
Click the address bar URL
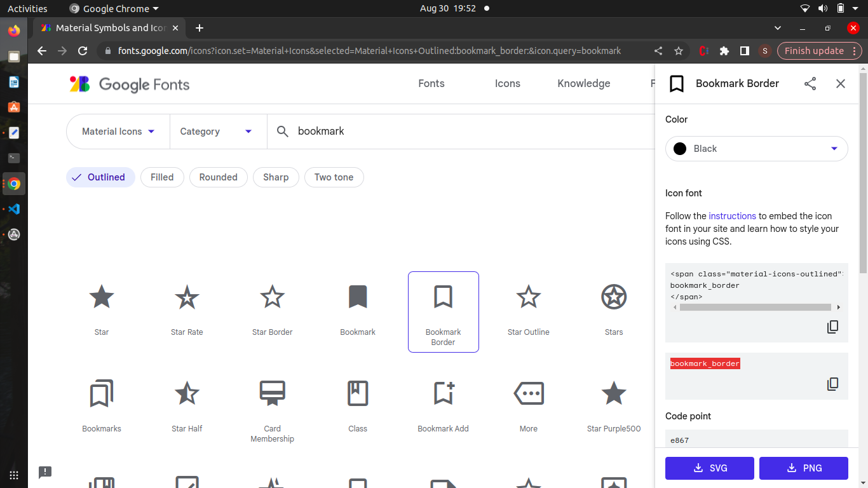click(x=369, y=51)
